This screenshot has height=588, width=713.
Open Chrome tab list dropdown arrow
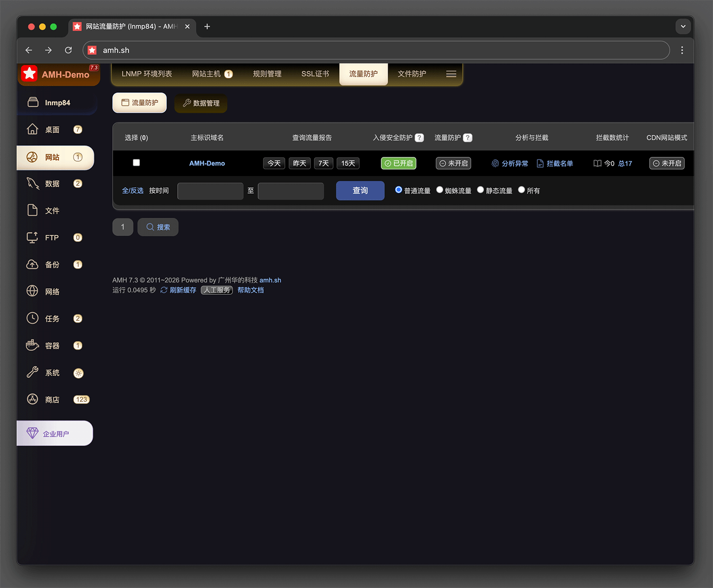[683, 27]
